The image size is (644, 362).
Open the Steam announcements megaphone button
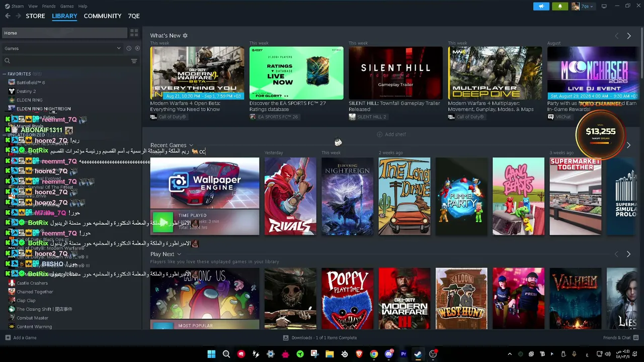pos(541,6)
